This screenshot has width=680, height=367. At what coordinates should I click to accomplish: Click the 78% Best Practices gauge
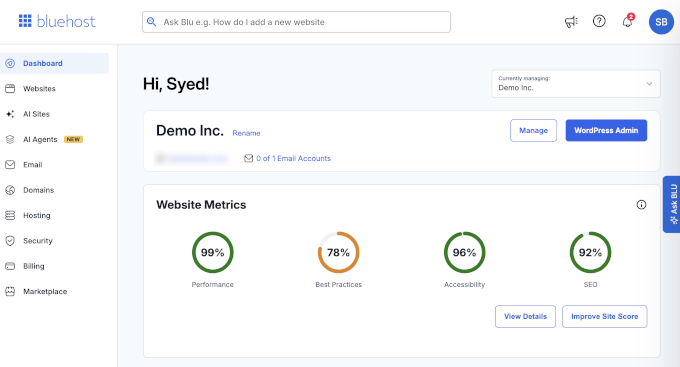[338, 252]
